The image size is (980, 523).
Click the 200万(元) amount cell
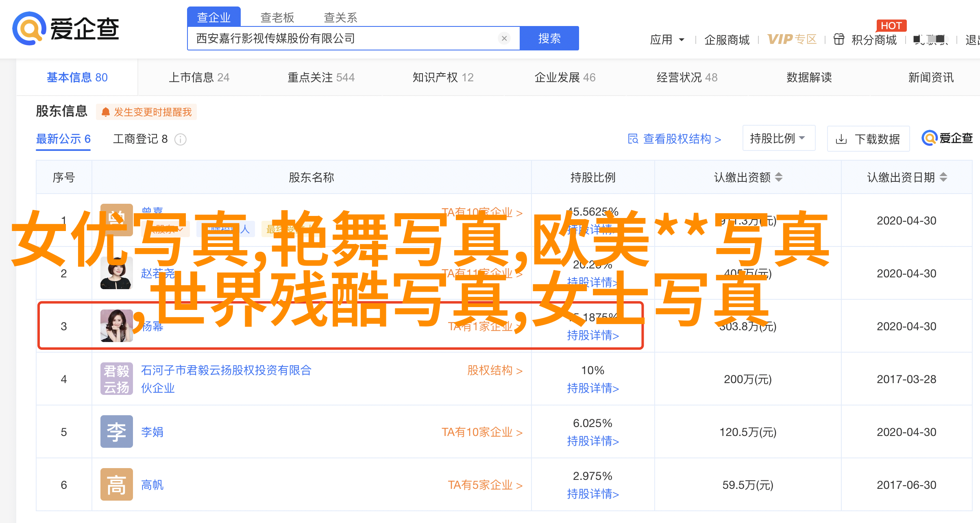[748, 379]
